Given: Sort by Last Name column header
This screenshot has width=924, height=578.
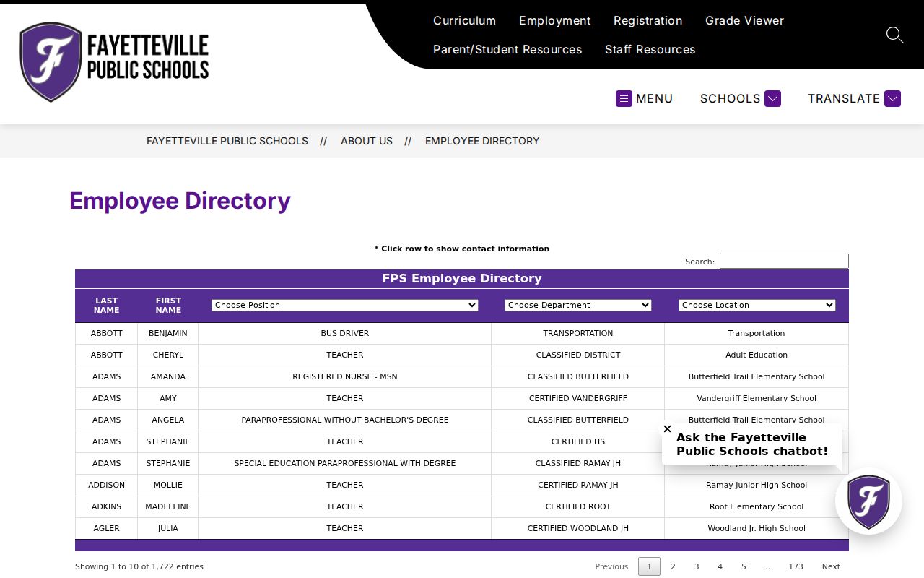Looking at the screenshot, I should [x=106, y=306].
